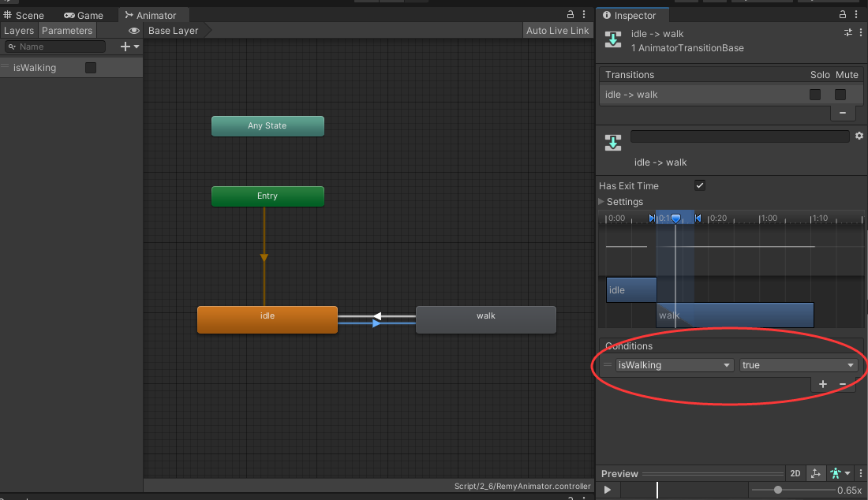
Task: Select the idle state node
Action: [x=268, y=319]
